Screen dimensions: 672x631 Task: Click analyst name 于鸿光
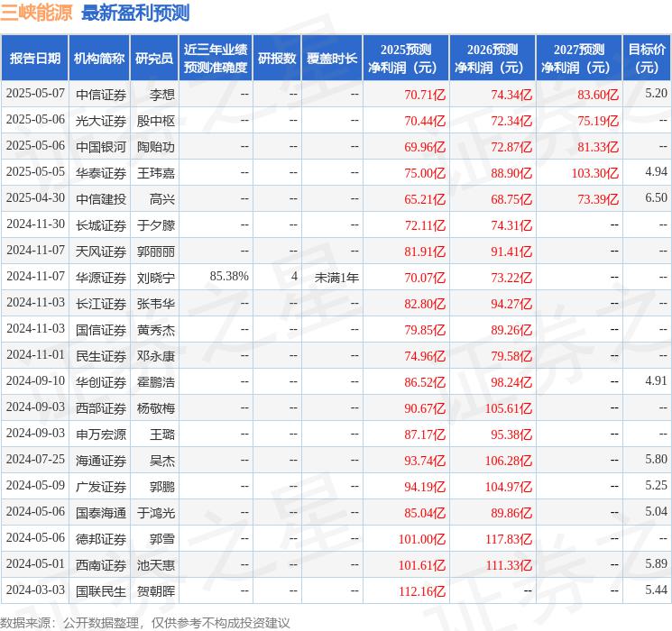coord(155,513)
